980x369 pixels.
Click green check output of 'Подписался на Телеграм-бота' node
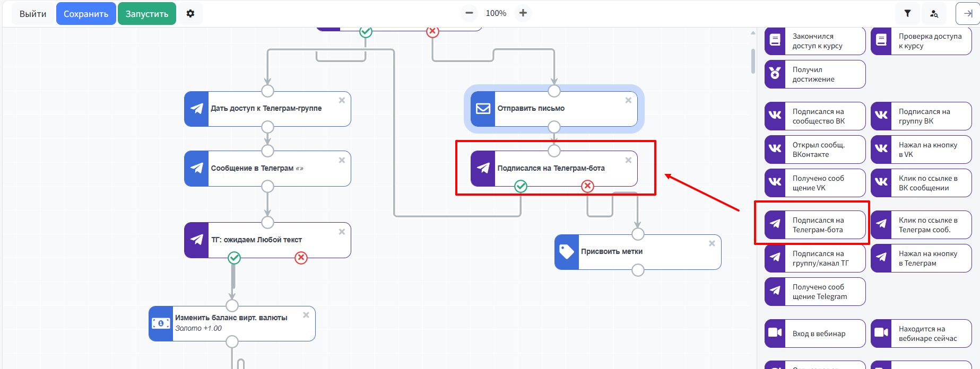[x=521, y=186]
